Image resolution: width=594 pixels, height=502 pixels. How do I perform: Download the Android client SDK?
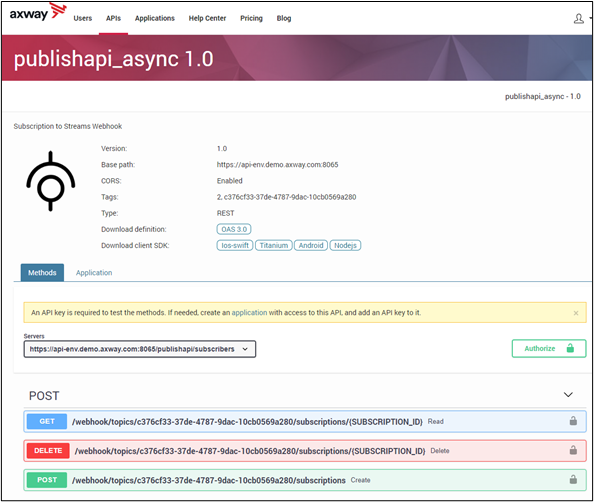[x=311, y=246]
